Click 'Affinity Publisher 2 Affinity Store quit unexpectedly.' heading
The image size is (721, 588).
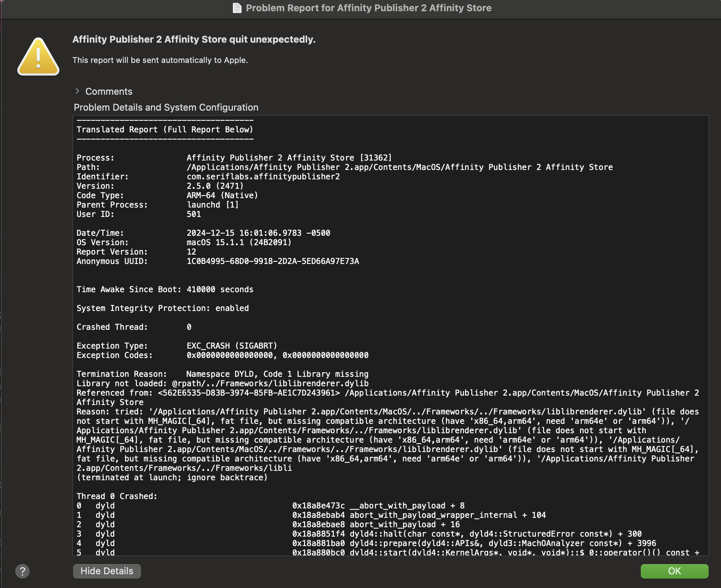(x=194, y=39)
